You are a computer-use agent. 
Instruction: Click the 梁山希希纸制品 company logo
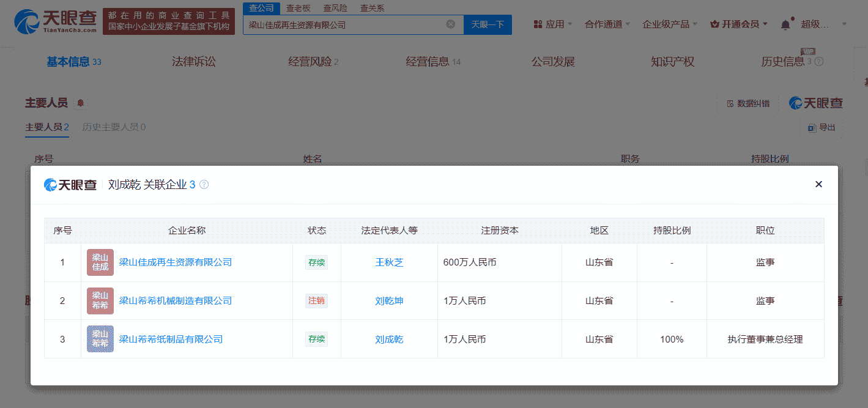click(100, 339)
